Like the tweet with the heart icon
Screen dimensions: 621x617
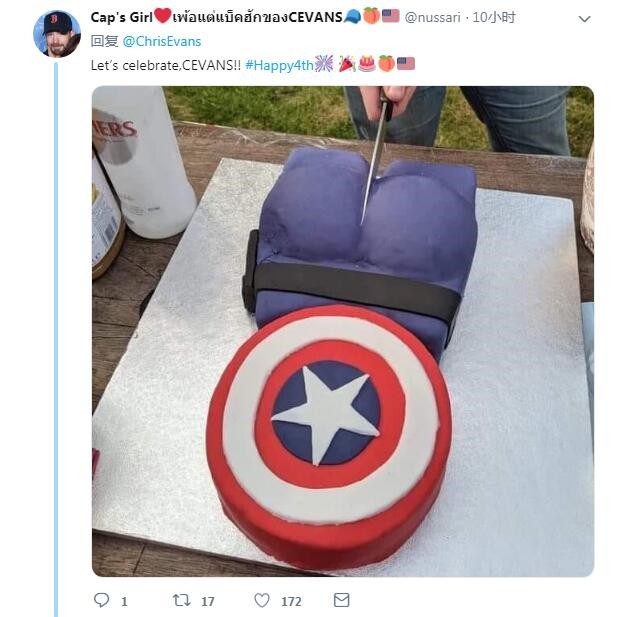tap(262, 600)
